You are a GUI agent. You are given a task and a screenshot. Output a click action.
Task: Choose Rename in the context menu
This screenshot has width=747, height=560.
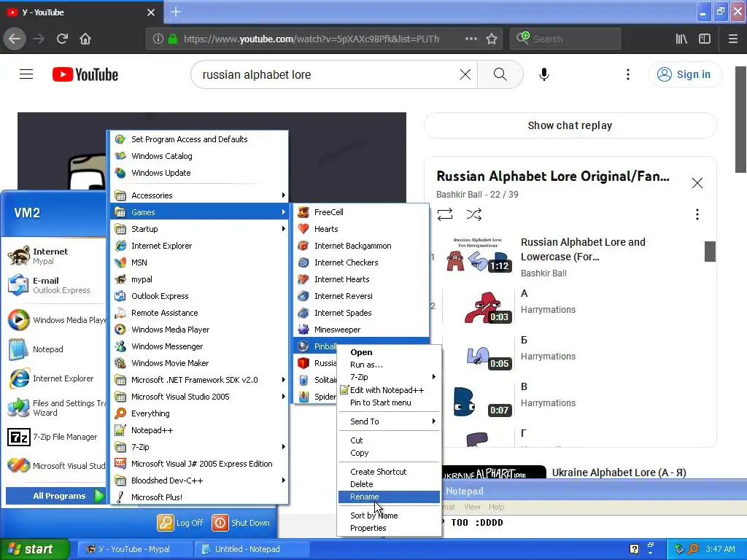point(390,497)
